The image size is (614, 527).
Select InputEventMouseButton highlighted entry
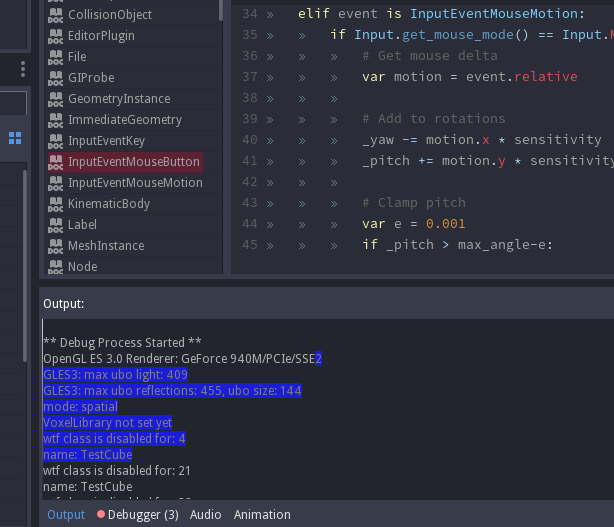(x=125, y=162)
